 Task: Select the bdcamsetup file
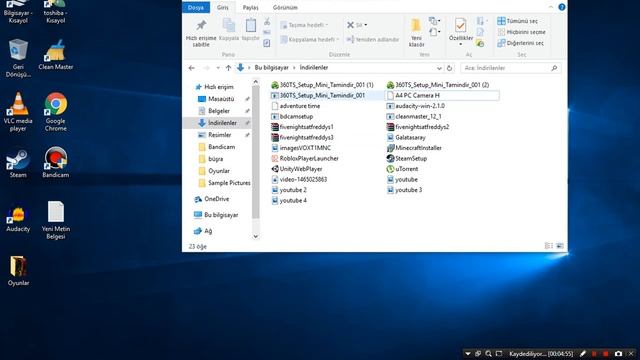tap(296, 116)
